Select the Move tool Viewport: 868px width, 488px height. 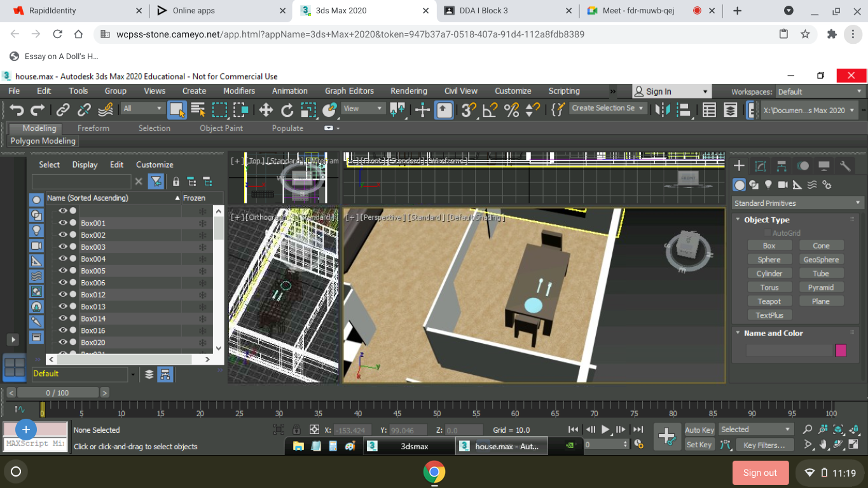pyautogui.click(x=266, y=110)
